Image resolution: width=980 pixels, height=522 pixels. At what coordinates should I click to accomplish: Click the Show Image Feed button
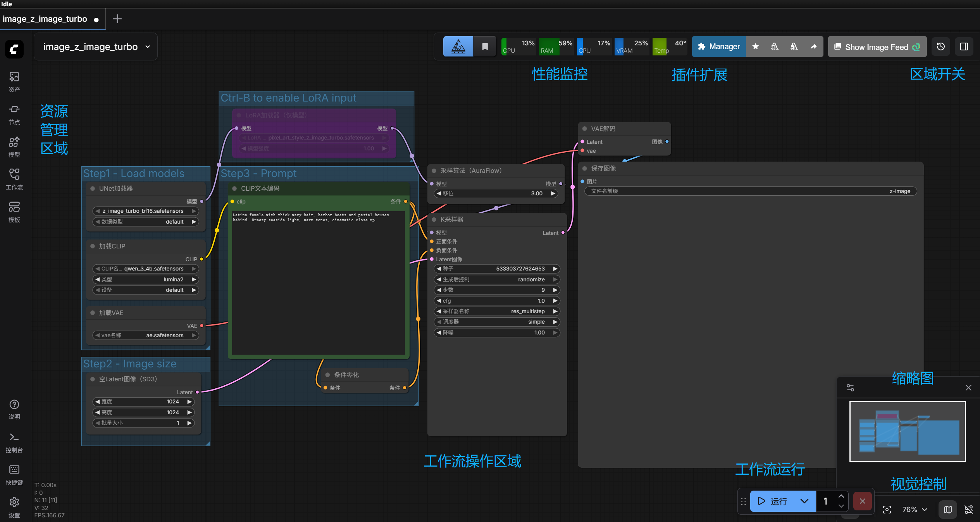877,47
